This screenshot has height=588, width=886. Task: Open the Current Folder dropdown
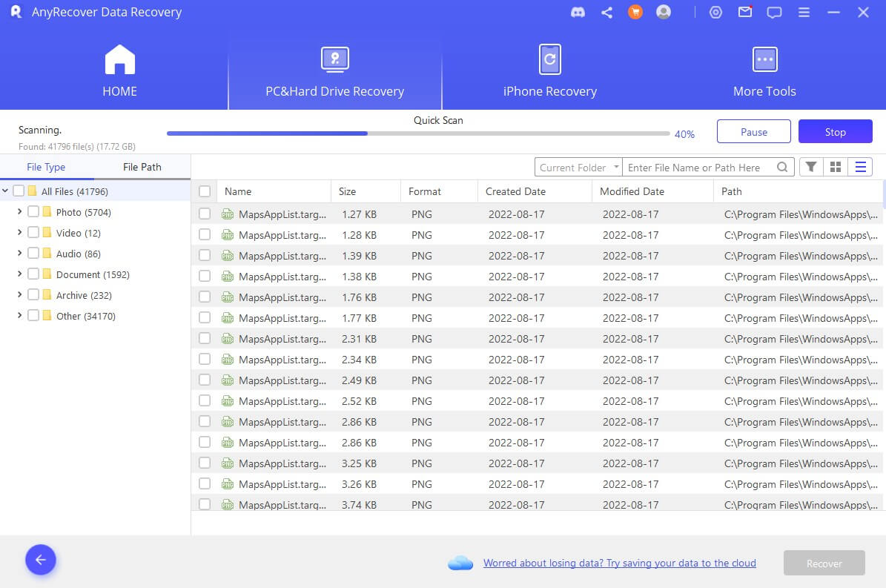578,167
